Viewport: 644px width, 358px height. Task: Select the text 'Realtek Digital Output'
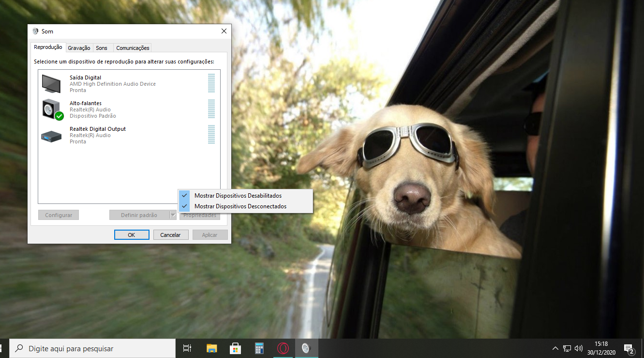[x=98, y=129]
